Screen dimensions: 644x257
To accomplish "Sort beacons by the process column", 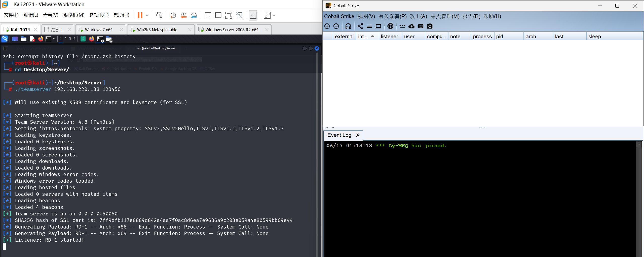I will tap(482, 37).
